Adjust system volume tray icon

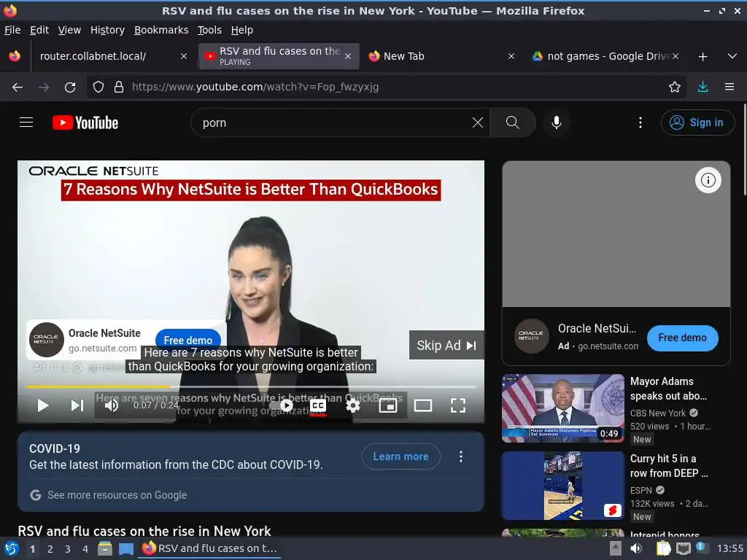pos(636,548)
